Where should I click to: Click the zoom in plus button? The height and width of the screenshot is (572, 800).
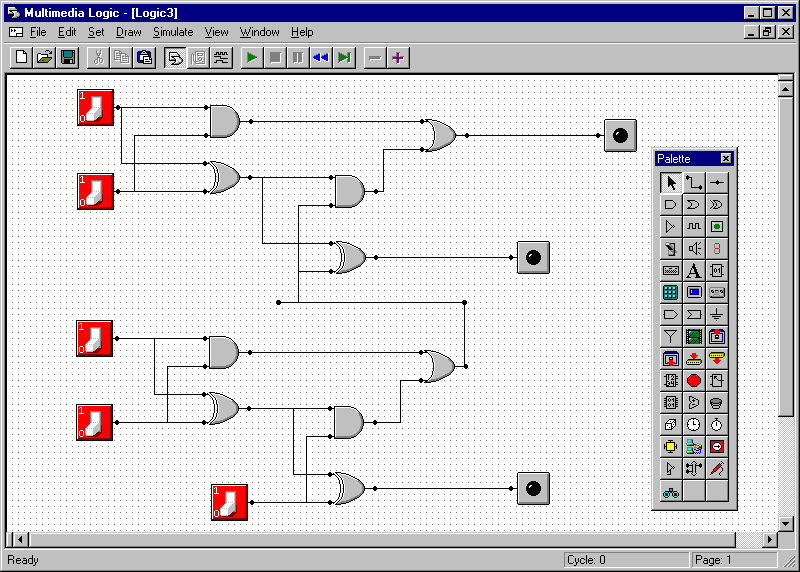point(398,57)
